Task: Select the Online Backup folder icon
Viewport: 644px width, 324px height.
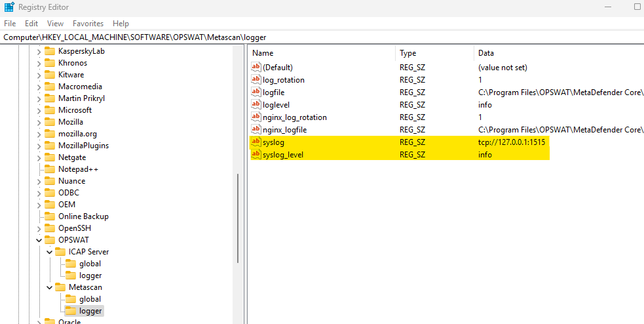Action: (50, 216)
